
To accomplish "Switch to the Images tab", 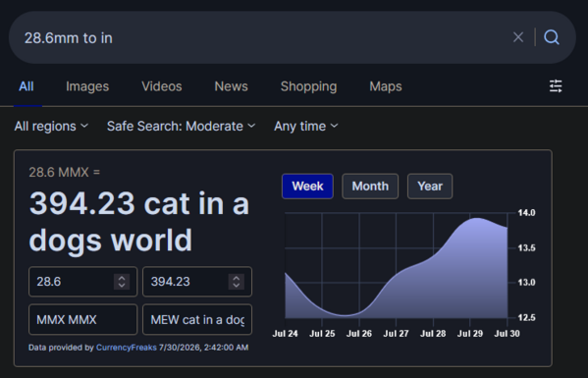I will click(87, 86).
